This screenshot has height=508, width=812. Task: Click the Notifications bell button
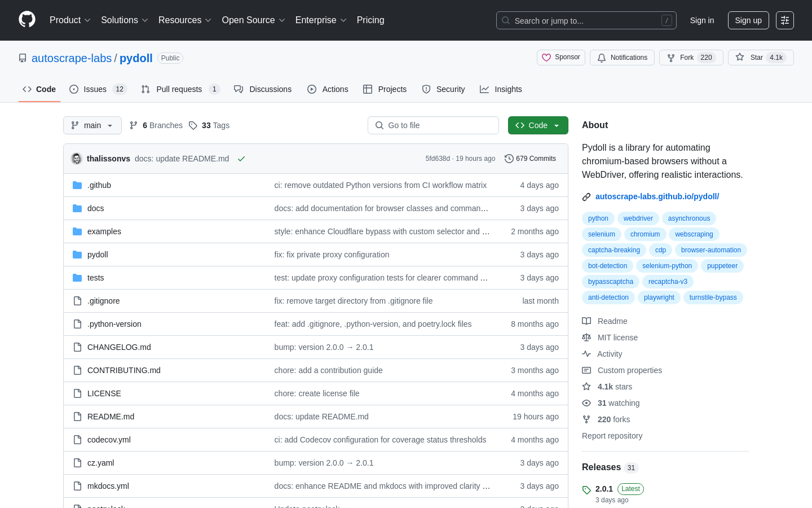(x=622, y=58)
